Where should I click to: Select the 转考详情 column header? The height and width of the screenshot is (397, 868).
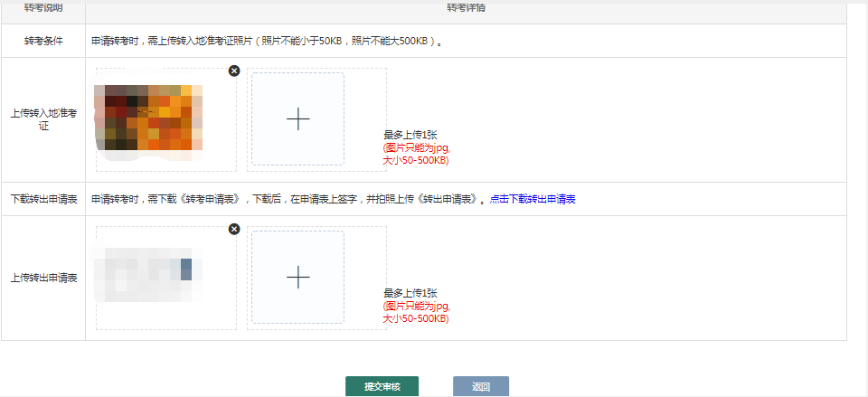(x=466, y=8)
